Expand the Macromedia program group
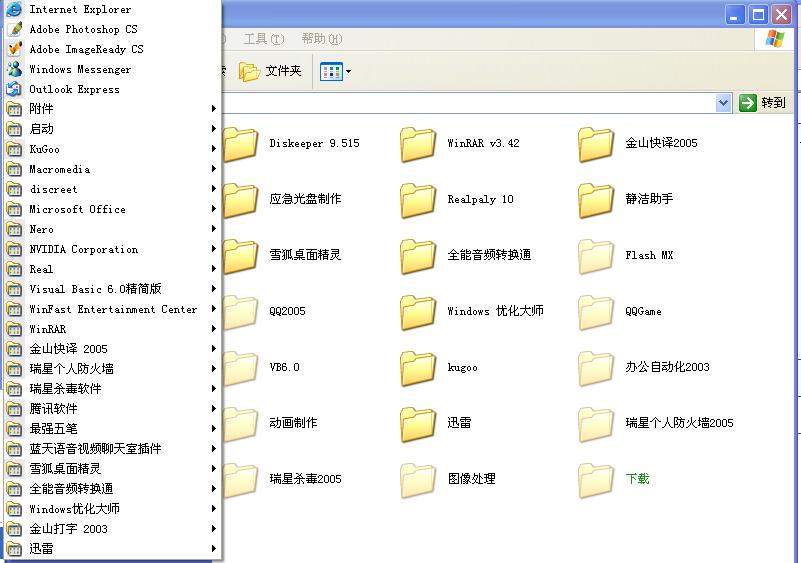 tap(112, 169)
